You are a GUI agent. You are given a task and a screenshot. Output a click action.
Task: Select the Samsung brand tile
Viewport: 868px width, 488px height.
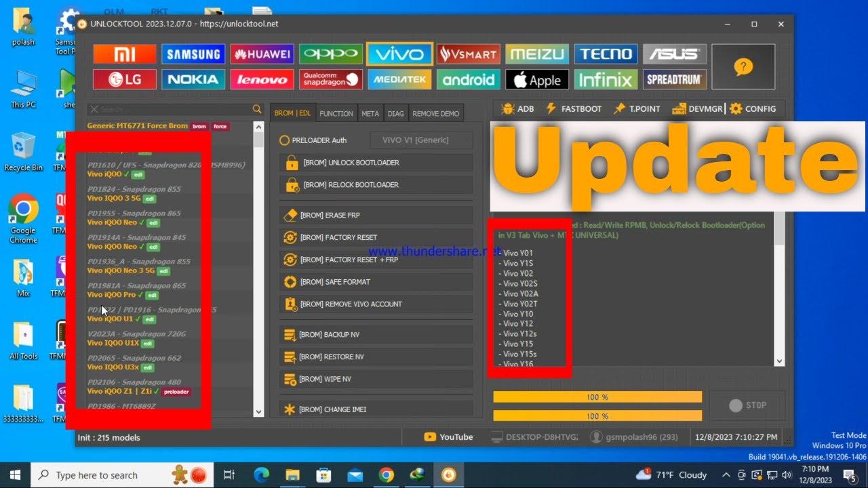pyautogui.click(x=193, y=54)
